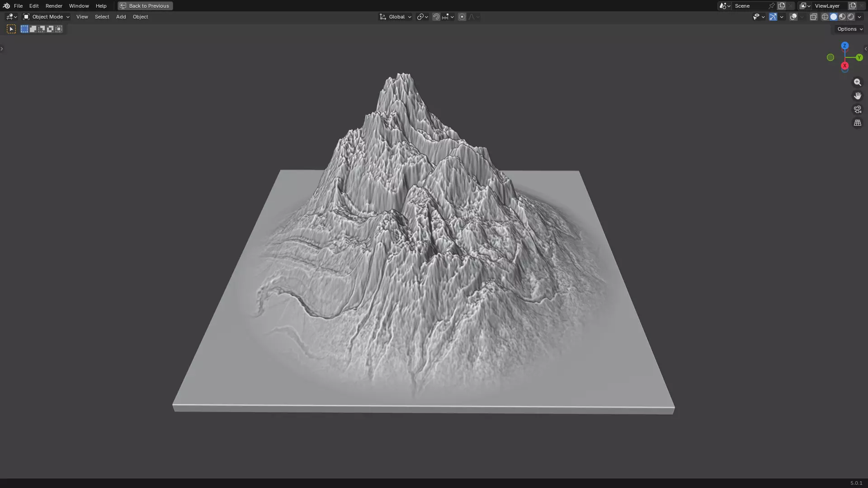The width and height of the screenshot is (868, 488).
Task: Open the viewport Object menu
Action: coord(140,17)
